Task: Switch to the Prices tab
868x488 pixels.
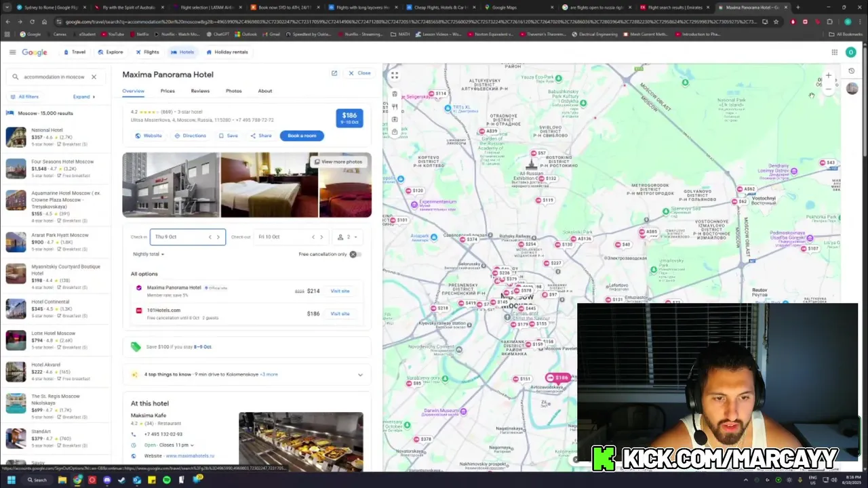Action: (167, 91)
